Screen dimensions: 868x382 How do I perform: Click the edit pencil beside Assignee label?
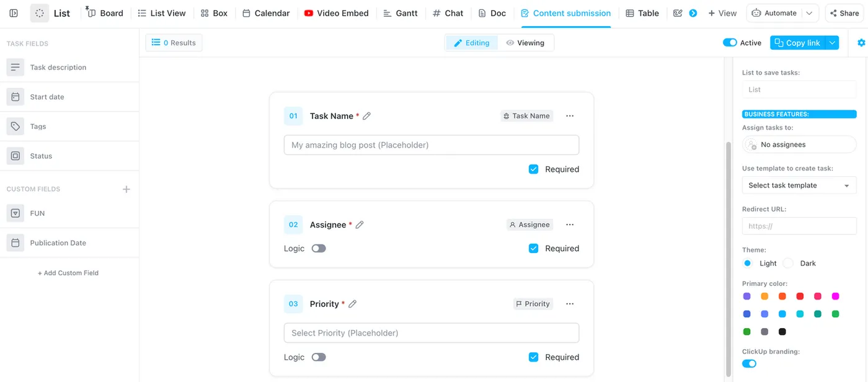click(360, 224)
